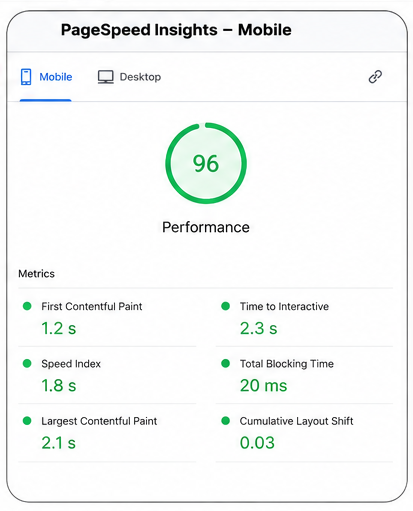The image size is (413, 511).
Task: Click the 1.2 s value
Action: point(59,328)
